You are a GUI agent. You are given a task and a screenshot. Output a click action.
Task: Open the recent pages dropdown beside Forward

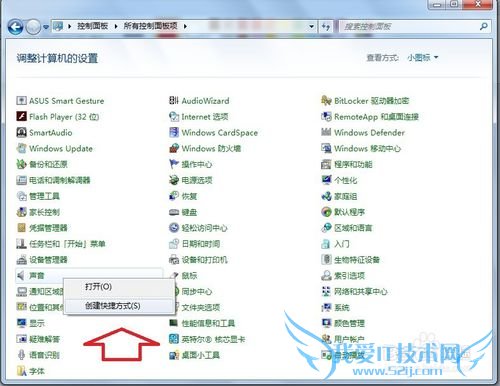coord(46,27)
